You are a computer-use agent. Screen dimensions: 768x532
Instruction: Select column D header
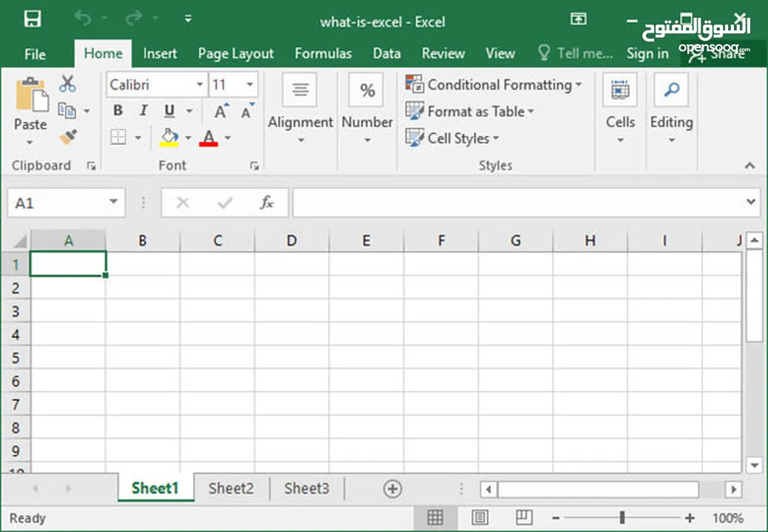[x=291, y=240]
